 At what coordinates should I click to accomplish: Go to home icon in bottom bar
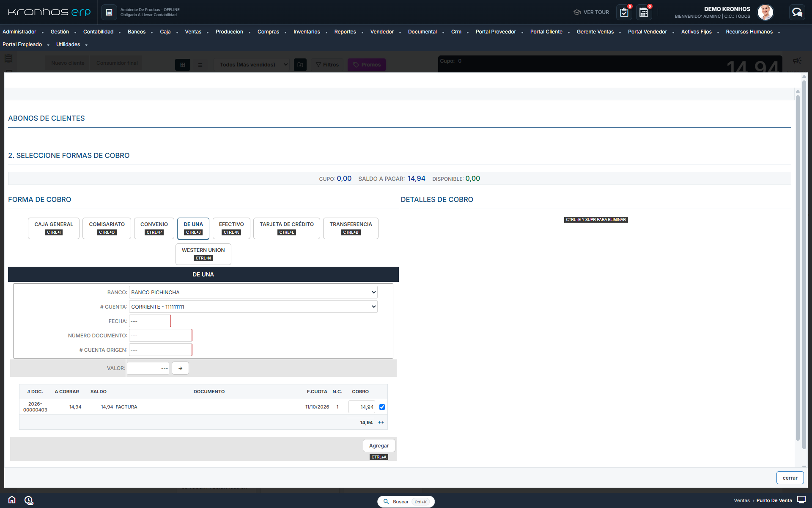click(12, 500)
